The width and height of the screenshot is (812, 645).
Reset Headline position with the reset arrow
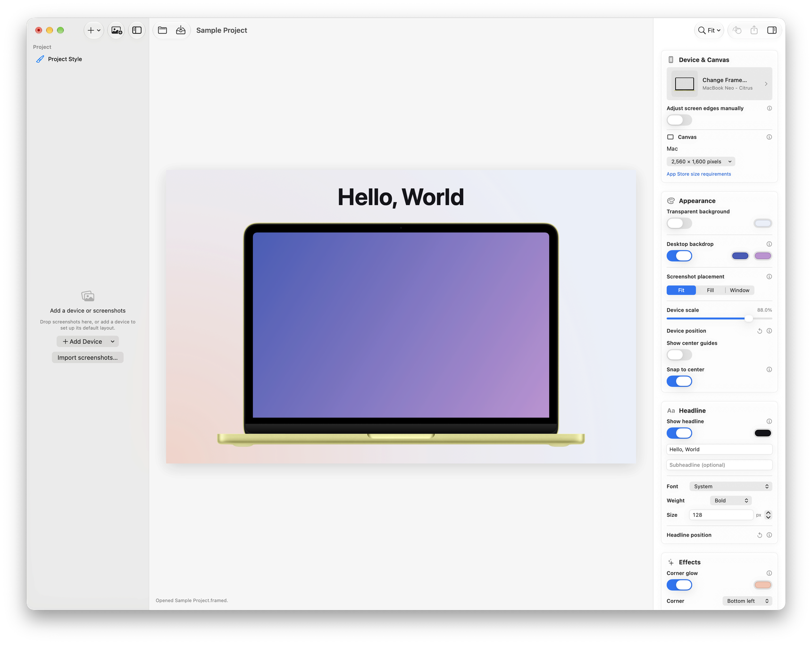pyautogui.click(x=760, y=535)
